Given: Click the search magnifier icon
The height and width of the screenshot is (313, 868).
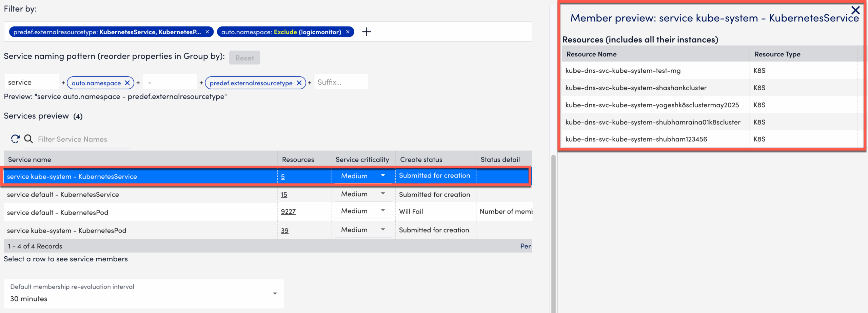Looking at the screenshot, I should click(x=29, y=139).
